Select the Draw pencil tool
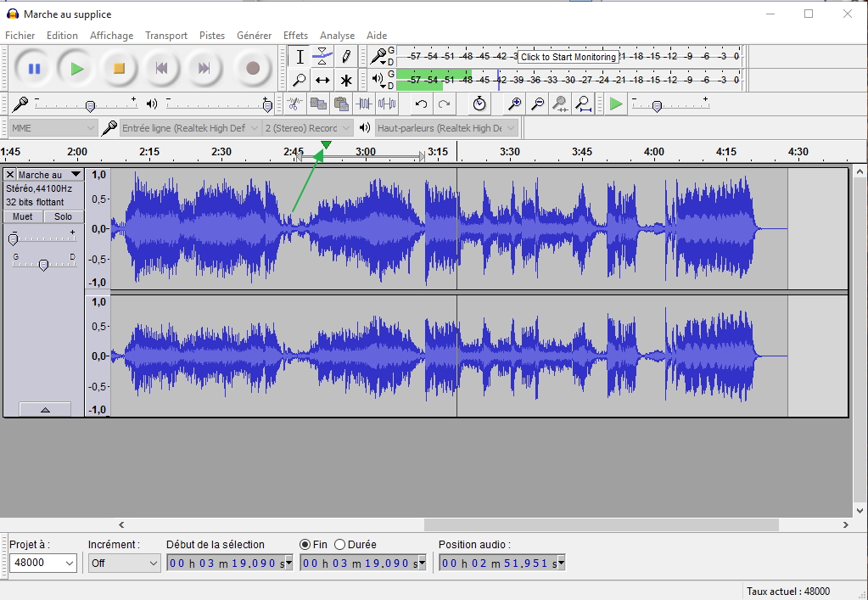This screenshot has width=868, height=600. [x=346, y=57]
